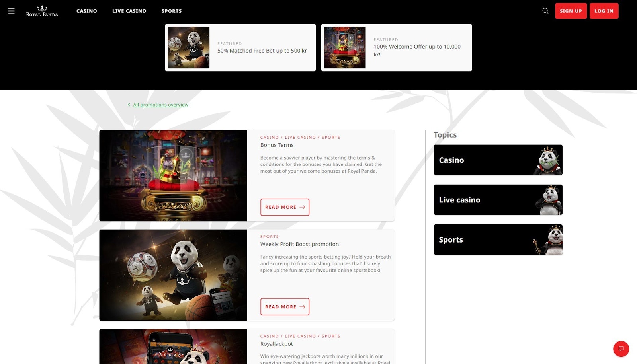Open the search magnifier icon
The image size is (637, 364).
[x=545, y=11]
